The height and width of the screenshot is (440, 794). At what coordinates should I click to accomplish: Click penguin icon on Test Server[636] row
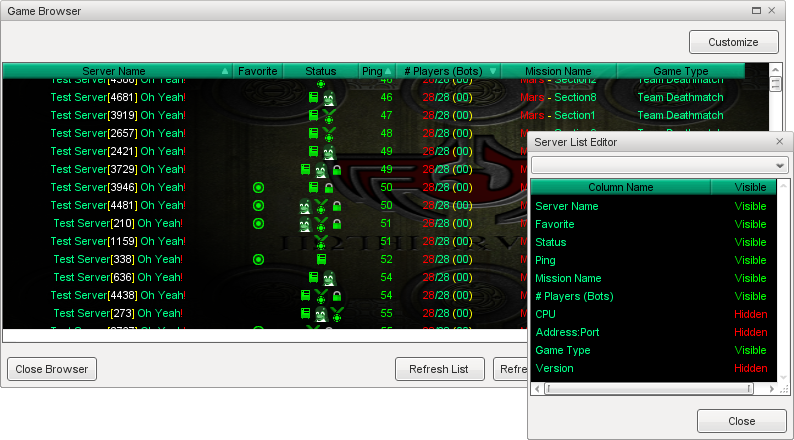[321, 278]
